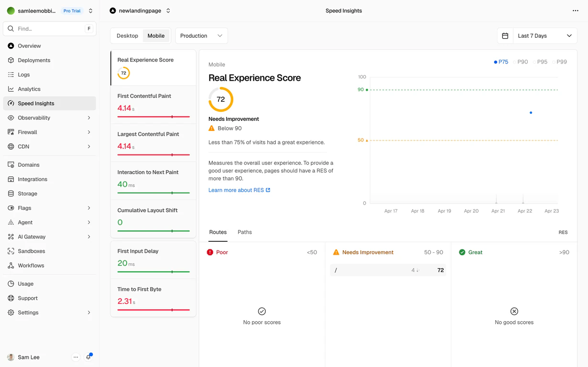Click the calendar icon by date range
Viewport: 588px width, 367px height.
click(505, 36)
